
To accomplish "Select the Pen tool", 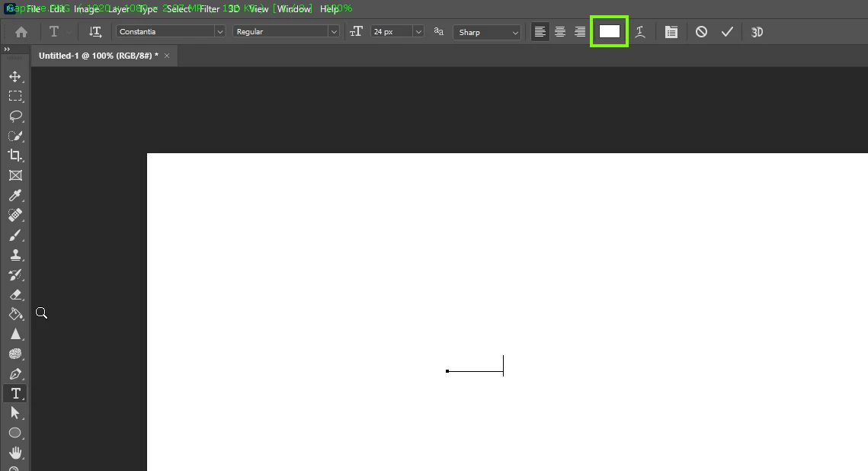I will [x=15, y=374].
